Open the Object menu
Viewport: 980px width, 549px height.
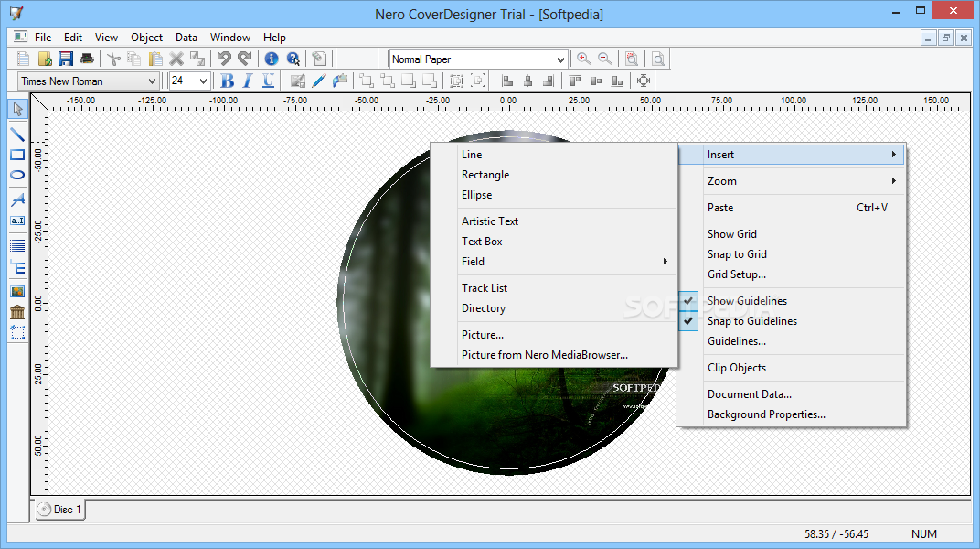click(x=147, y=38)
